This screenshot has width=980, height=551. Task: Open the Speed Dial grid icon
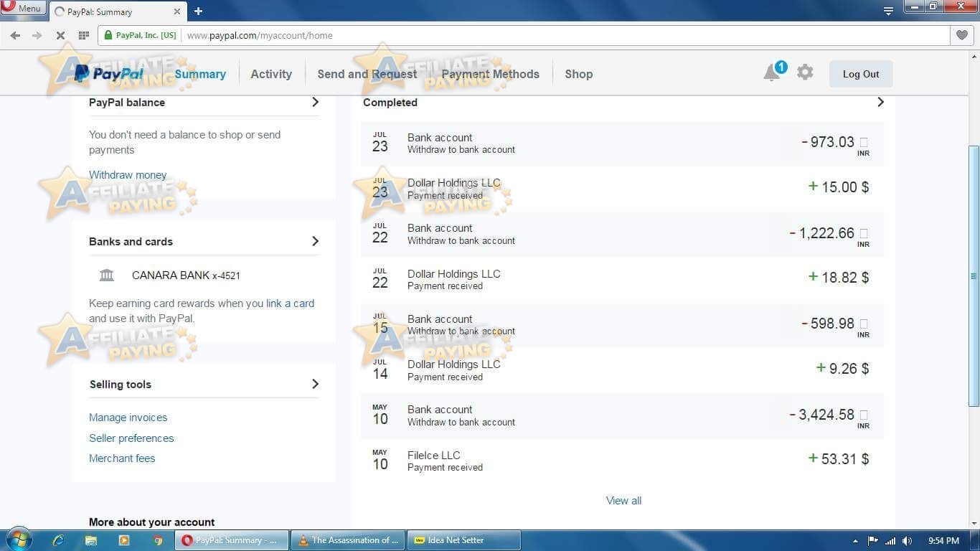83,35
